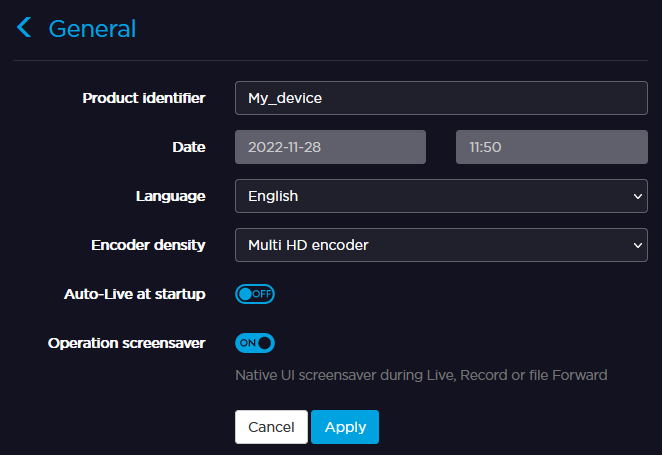This screenshot has width=662, height=455.
Task: Click the Encoder density label
Action: click(148, 245)
